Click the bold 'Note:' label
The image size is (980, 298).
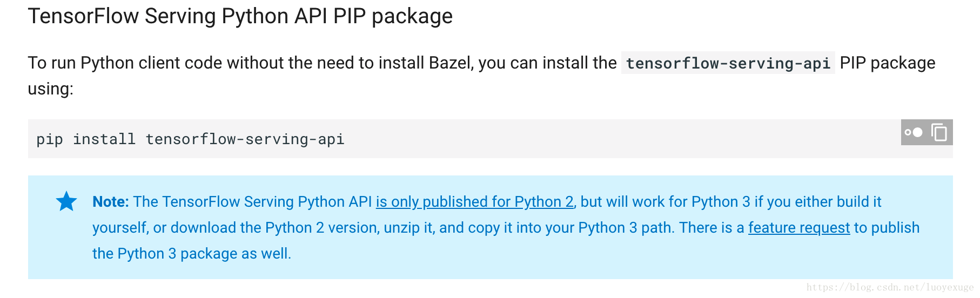(111, 201)
